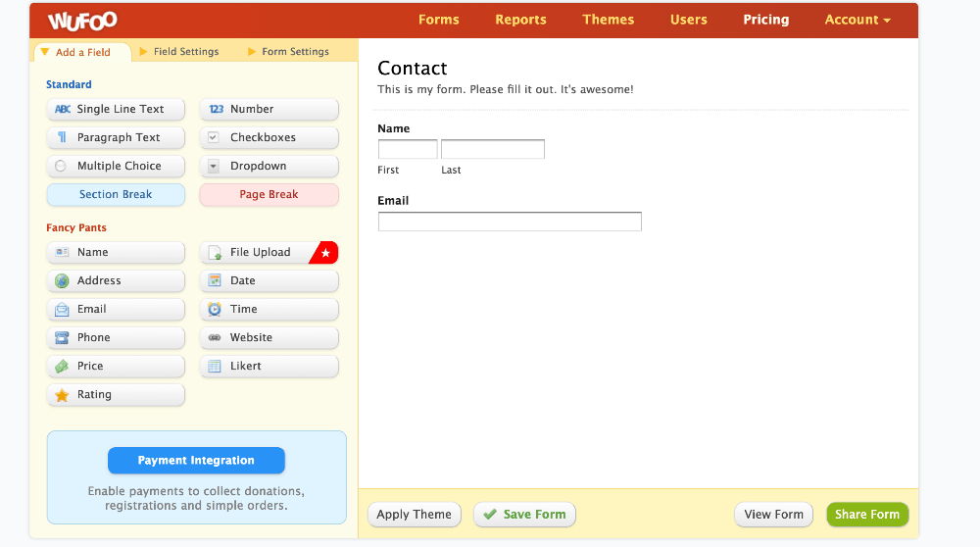Expand the Account dropdown menu
980x547 pixels.
tap(857, 20)
